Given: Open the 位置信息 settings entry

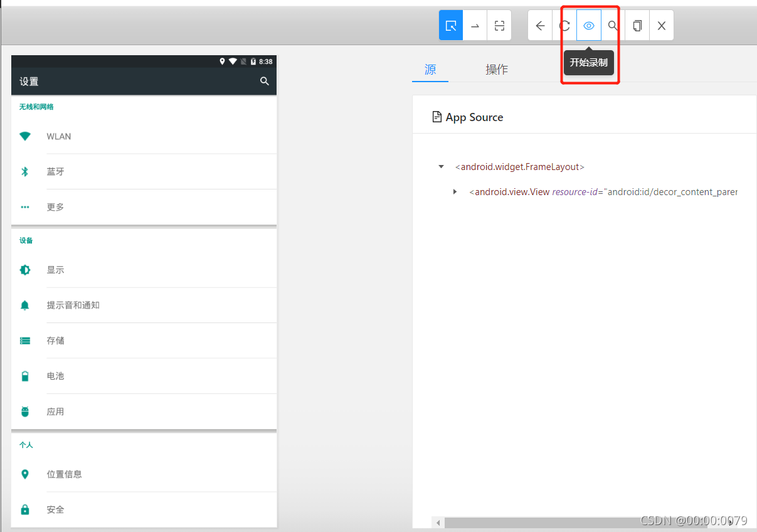Looking at the screenshot, I should click(x=144, y=474).
